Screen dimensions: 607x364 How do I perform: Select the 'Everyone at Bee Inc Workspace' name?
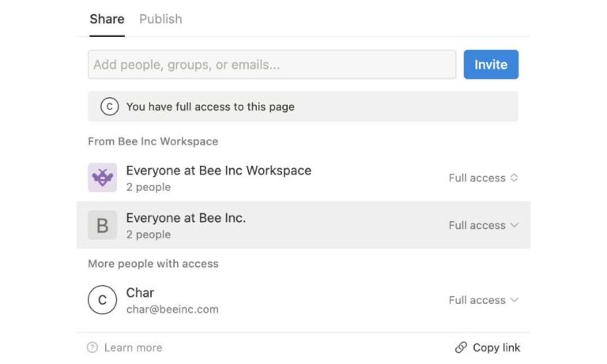click(218, 171)
